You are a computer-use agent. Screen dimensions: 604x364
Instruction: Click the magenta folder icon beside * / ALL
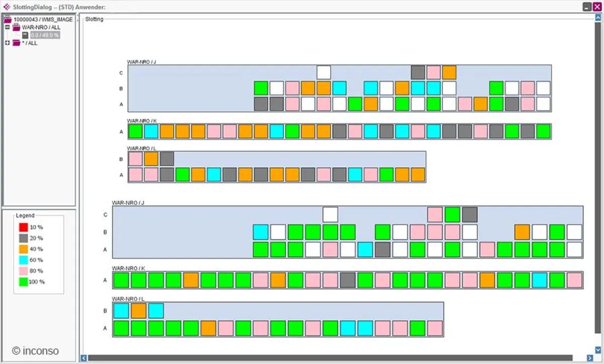click(x=16, y=43)
